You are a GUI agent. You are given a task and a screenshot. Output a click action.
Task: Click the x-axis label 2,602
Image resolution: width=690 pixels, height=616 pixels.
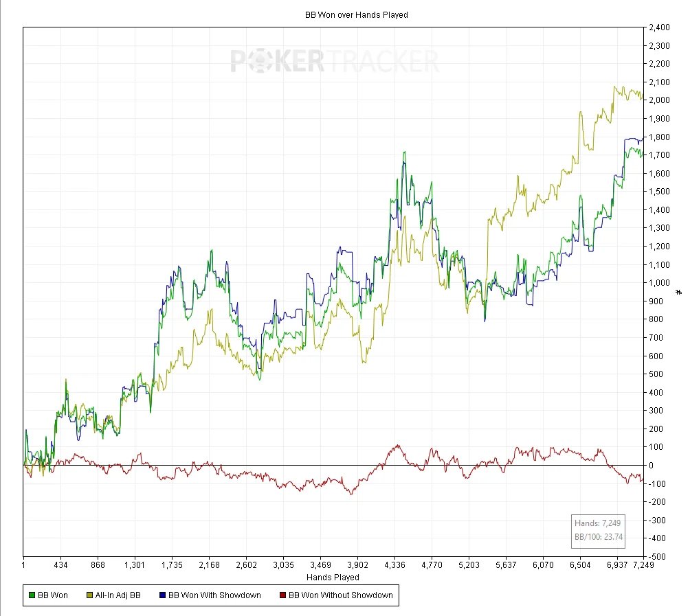[x=246, y=565]
